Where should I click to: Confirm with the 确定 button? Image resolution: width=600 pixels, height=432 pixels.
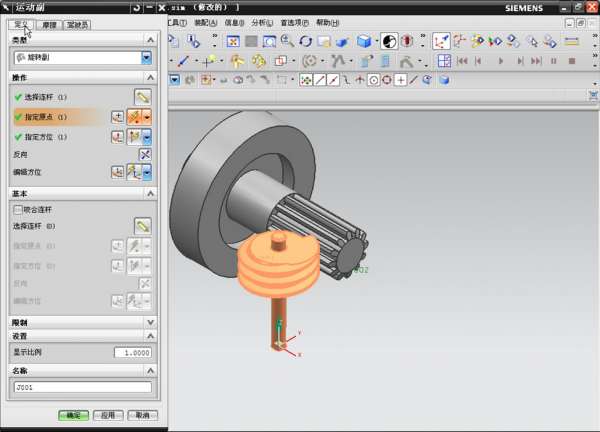click(x=73, y=415)
